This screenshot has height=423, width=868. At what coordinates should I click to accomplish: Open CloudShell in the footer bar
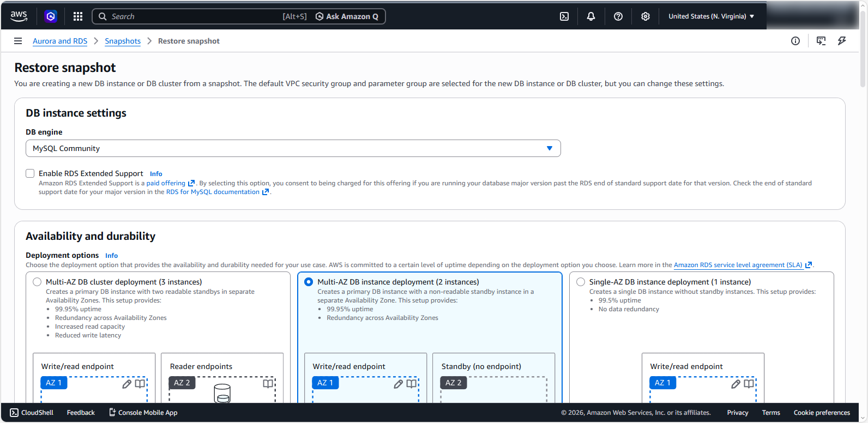[32, 413]
